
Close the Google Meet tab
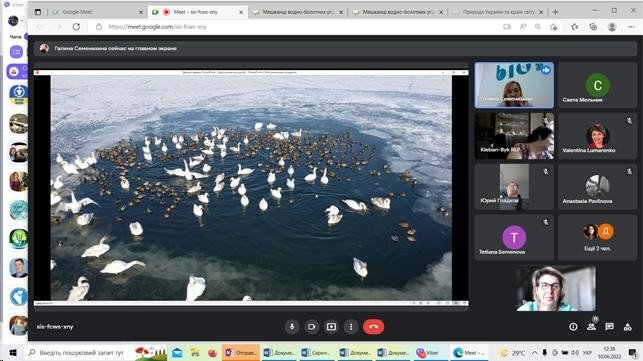[141, 12]
